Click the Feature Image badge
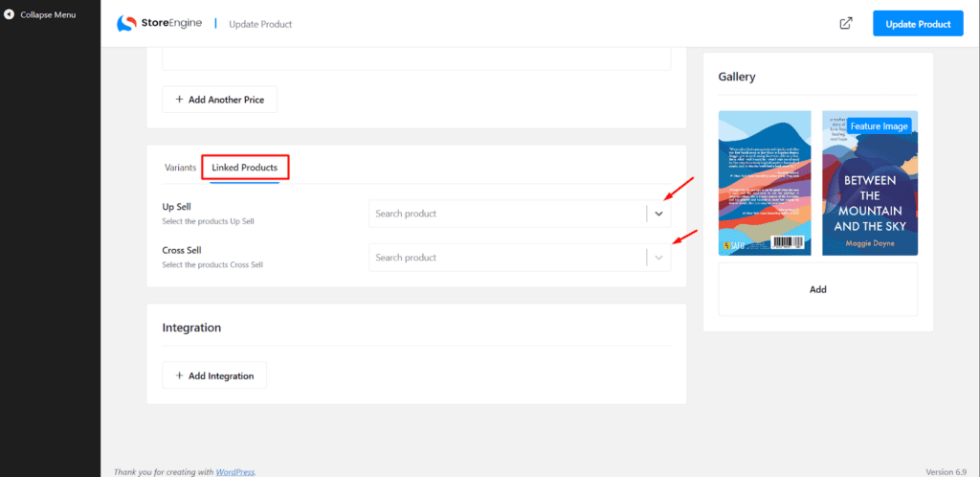This screenshot has width=980, height=477. coord(879,125)
